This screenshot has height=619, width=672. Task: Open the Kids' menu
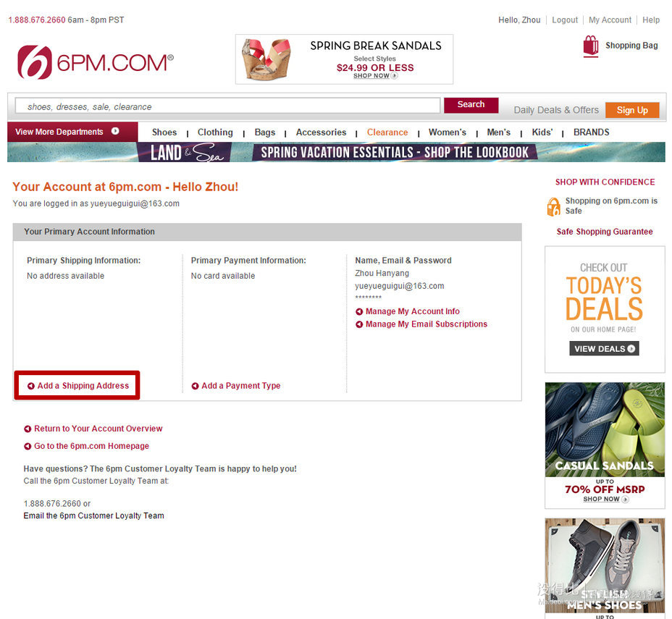point(542,132)
